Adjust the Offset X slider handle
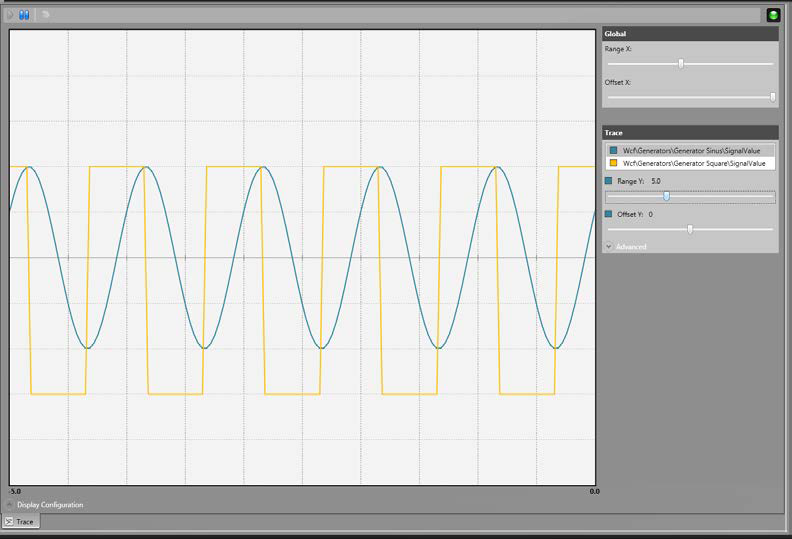The height and width of the screenshot is (539, 792). (x=773, y=97)
